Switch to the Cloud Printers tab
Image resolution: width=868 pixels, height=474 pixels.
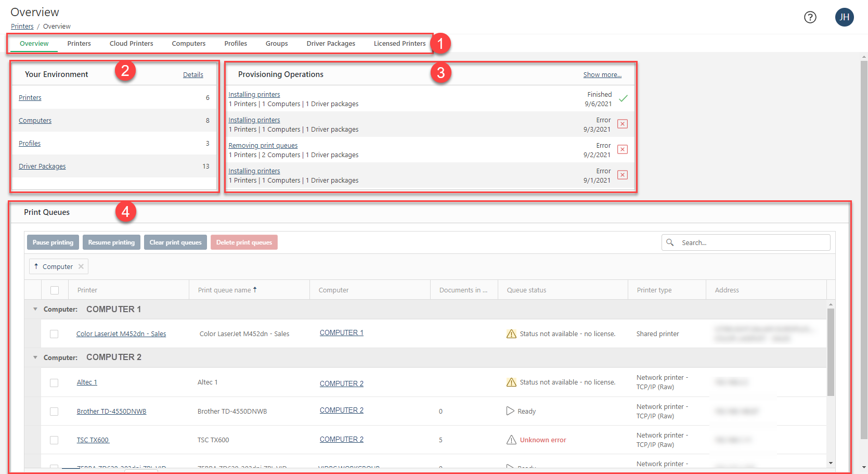[x=131, y=44]
